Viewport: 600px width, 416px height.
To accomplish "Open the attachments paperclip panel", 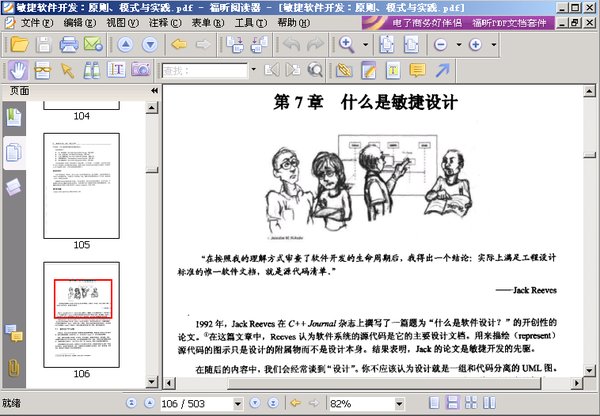I will click(x=14, y=368).
